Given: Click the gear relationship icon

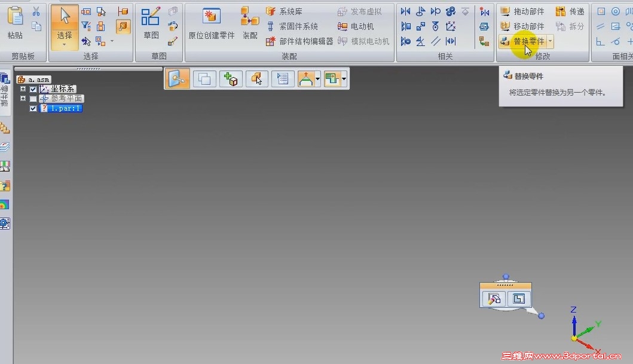Looking at the screenshot, I should coord(451,12).
